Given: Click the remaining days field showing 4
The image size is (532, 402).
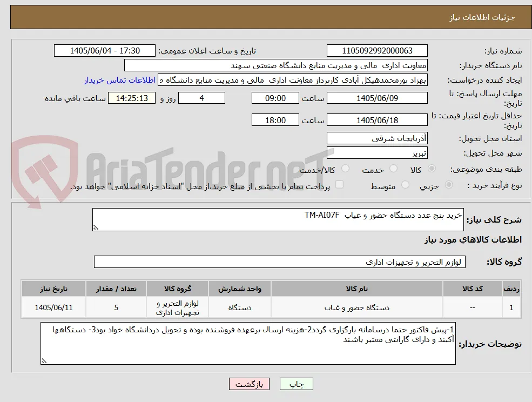Looking at the screenshot, I should tap(201, 98).
